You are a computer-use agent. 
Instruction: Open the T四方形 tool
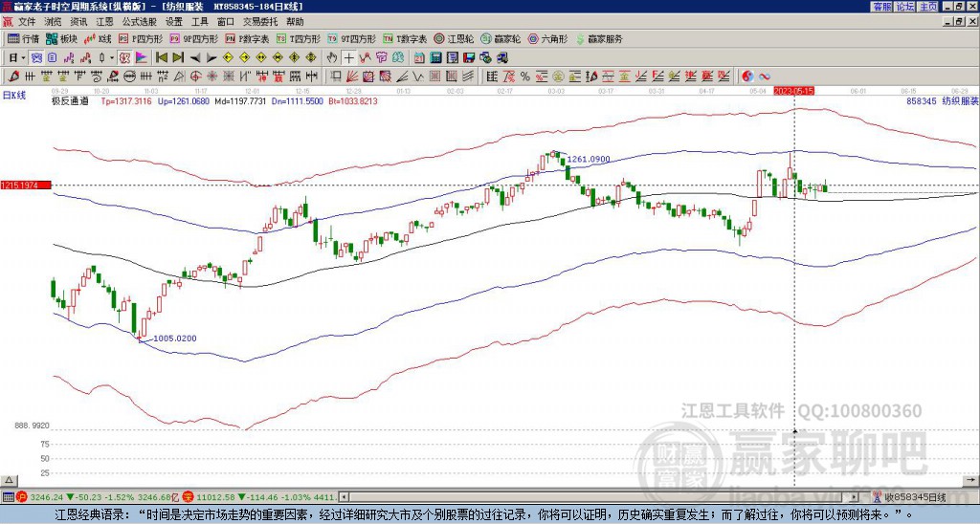click(x=298, y=38)
